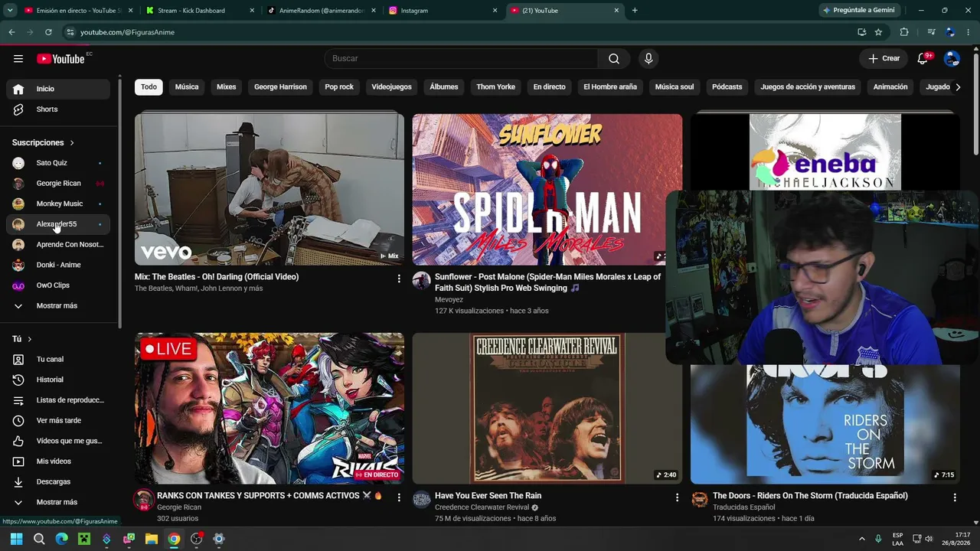
Task: Open Descargas from the sidebar
Action: click(x=58, y=481)
